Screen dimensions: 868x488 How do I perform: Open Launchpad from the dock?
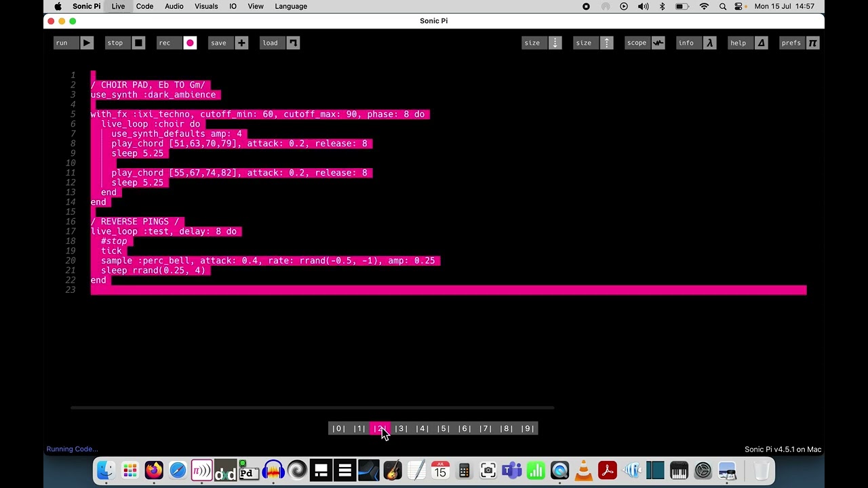point(130,470)
